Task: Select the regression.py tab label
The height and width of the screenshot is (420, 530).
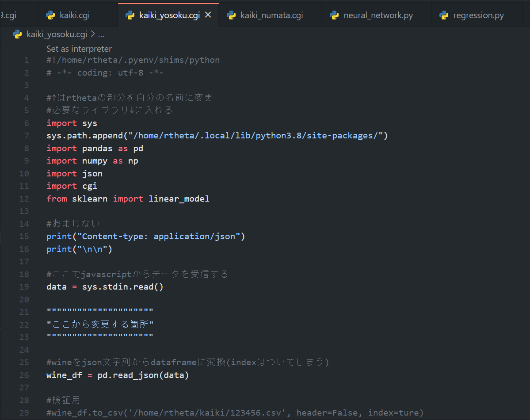Action: pyautogui.click(x=478, y=15)
